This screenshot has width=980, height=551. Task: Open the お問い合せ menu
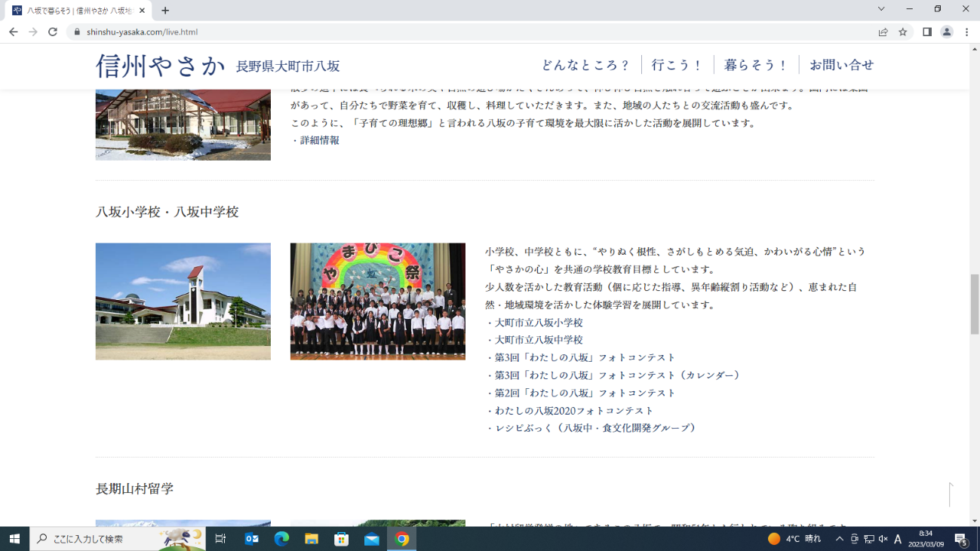coord(841,65)
